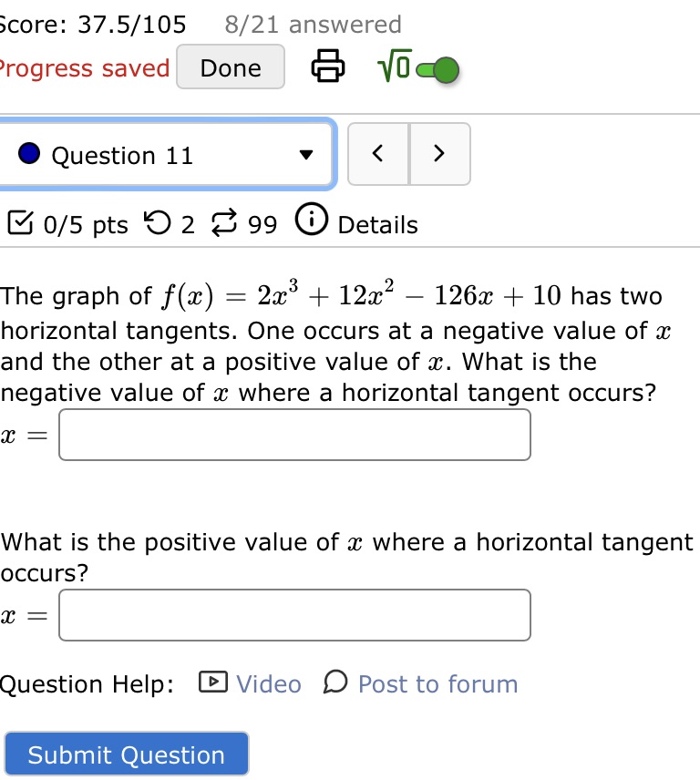
Task: Go to previous question with left chevron
Action: 377,154
